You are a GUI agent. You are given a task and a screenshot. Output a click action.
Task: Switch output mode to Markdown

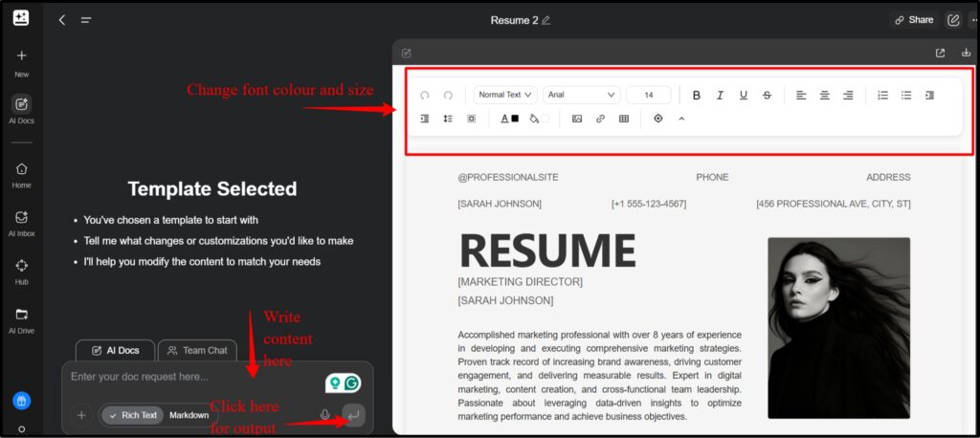[x=189, y=415]
